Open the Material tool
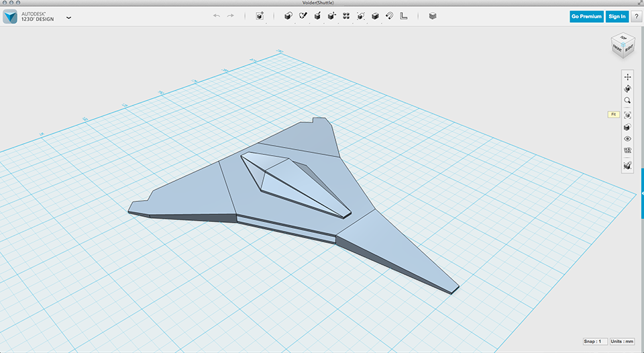The width and height of the screenshot is (644, 353). pyautogui.click(x=433, y=16)
